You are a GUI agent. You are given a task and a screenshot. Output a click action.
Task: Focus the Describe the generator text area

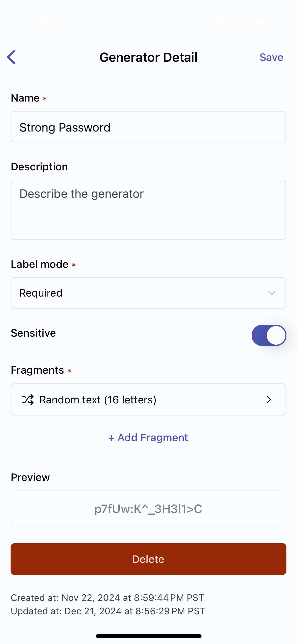pos(148,210)
